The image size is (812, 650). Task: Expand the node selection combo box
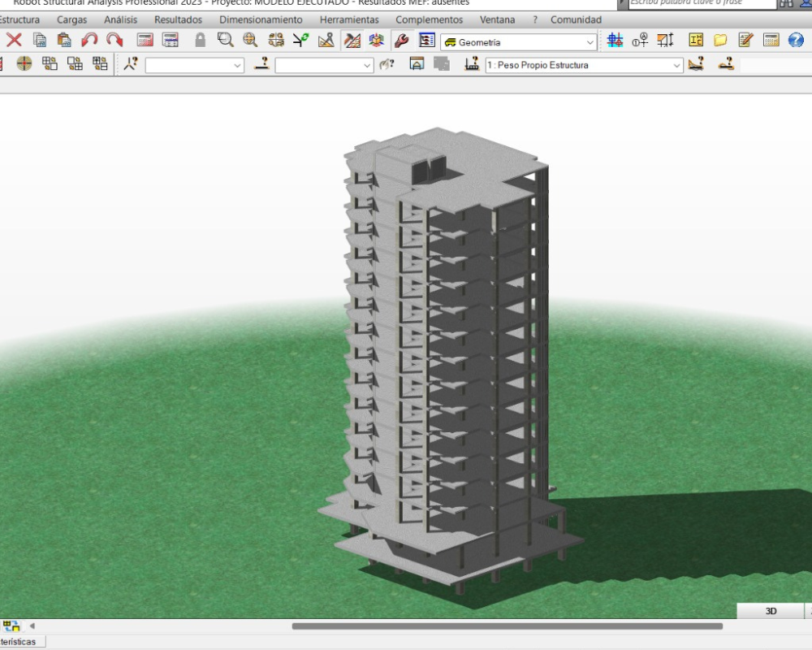pyautogui.click(x=237, y=66)
